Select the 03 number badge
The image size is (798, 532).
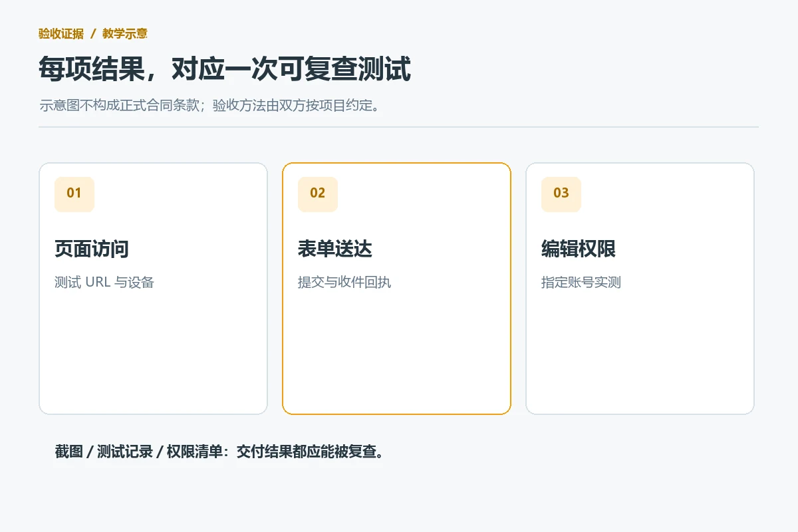point(561,194)
